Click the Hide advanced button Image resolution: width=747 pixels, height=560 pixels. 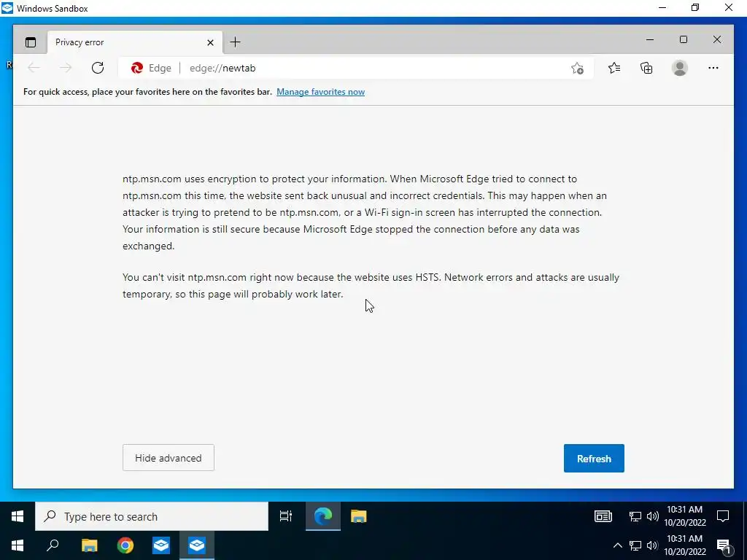169,458
